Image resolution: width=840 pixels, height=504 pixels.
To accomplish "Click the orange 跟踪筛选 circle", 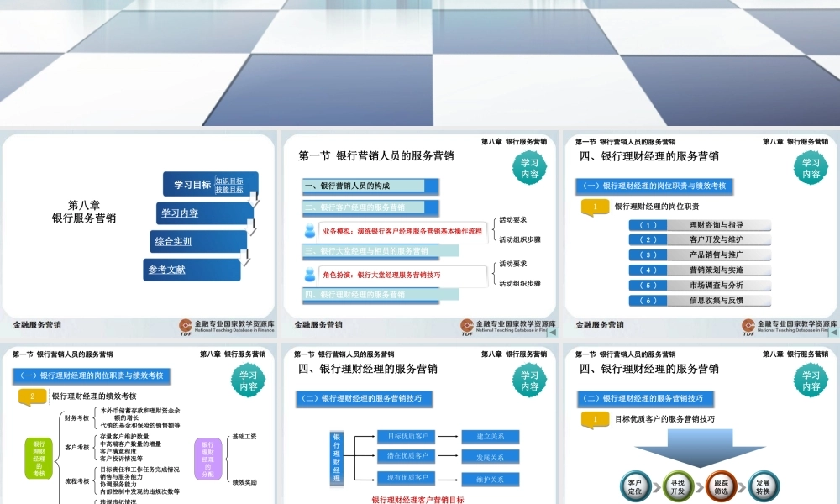I will (x=722, y=486).
